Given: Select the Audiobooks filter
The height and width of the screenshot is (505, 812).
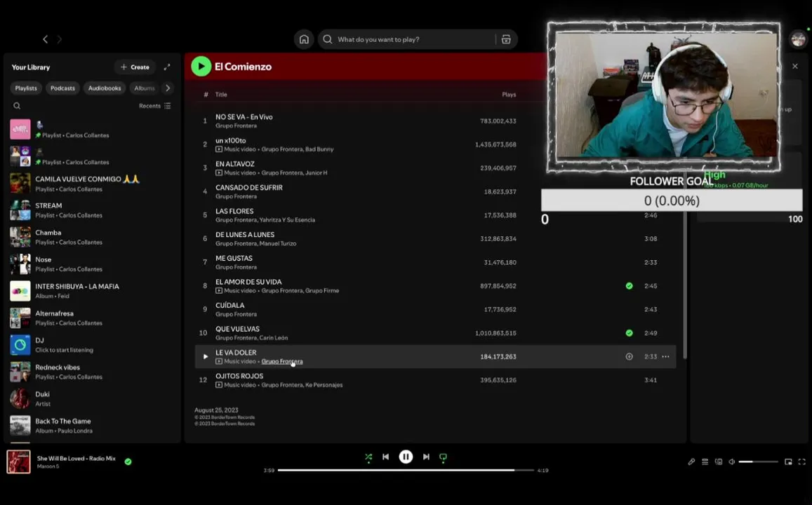Looking at the screenshot, I should [x=105, y=88].
